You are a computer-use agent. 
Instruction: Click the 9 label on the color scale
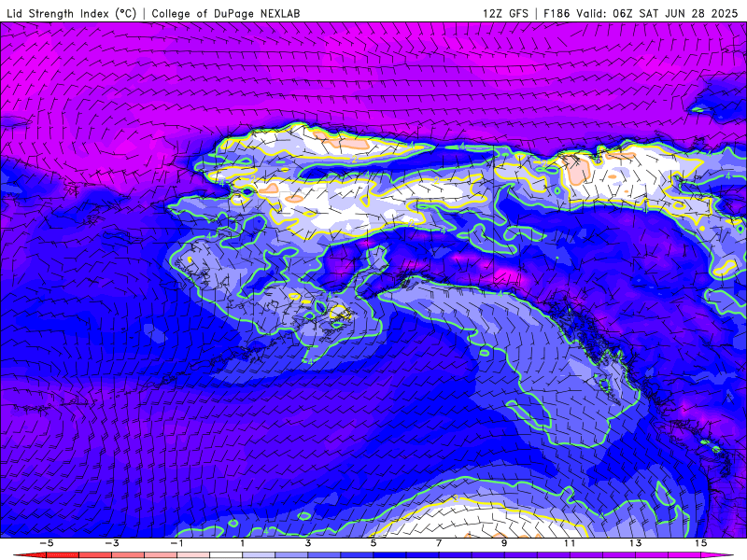point(504,543)
